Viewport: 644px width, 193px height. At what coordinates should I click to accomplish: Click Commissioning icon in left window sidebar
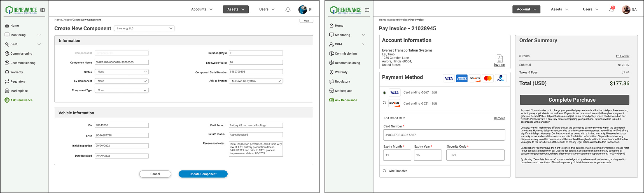[x=7, y=54]
